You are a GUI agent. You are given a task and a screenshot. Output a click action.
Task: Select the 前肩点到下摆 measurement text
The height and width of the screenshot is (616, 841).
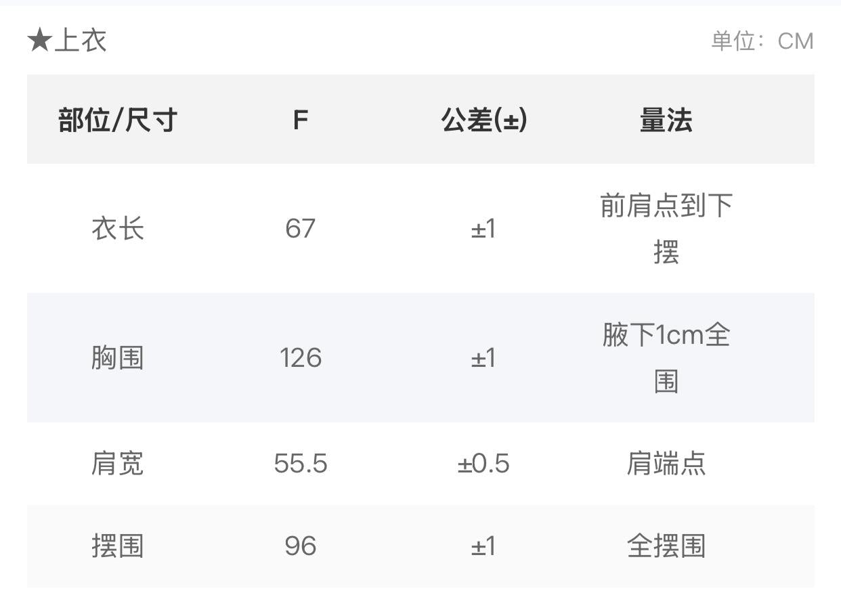pyautogui.click(x=666, y=229)
